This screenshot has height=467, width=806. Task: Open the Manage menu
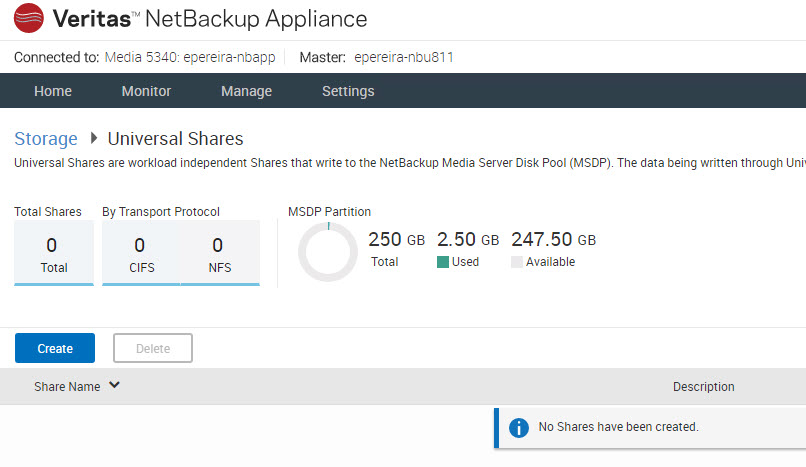click(246, 91)
